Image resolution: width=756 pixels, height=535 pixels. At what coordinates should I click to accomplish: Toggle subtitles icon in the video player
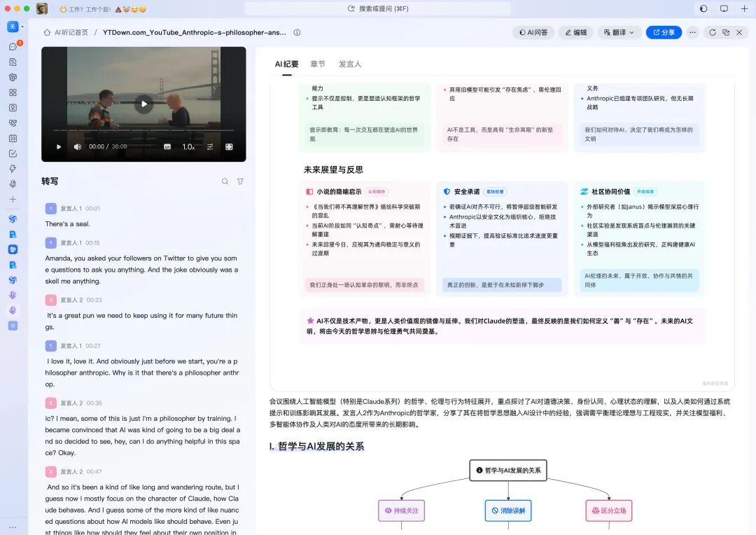[x=167, y=146]
